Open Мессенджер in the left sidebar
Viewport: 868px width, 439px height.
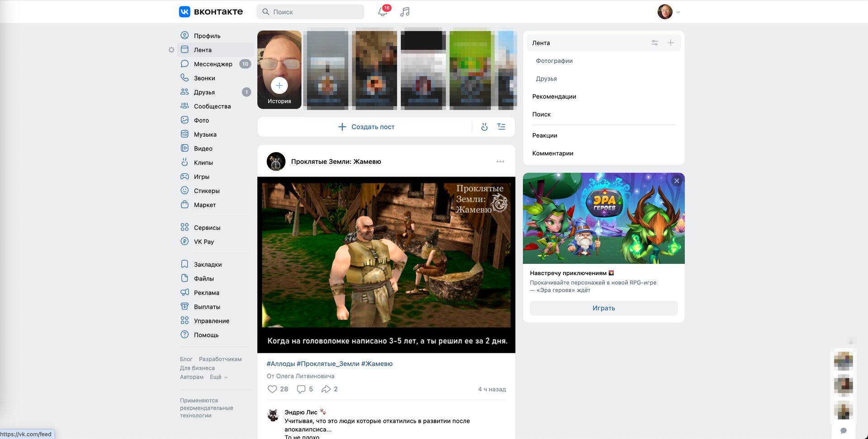[213, 64]
